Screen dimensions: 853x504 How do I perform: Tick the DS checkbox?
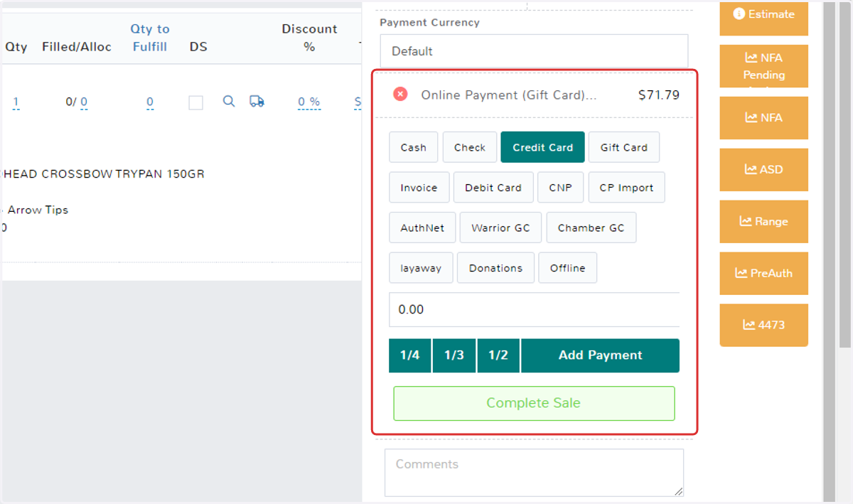196,102
